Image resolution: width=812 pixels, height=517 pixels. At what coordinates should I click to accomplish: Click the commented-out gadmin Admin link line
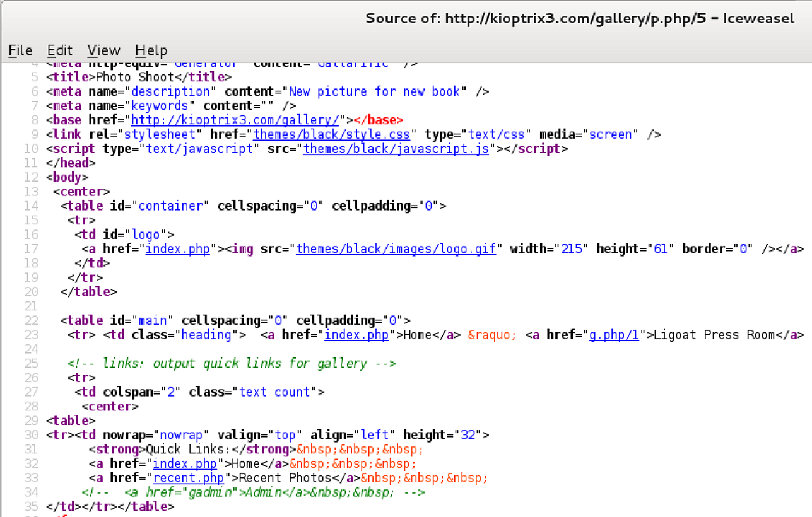point(253,492)
